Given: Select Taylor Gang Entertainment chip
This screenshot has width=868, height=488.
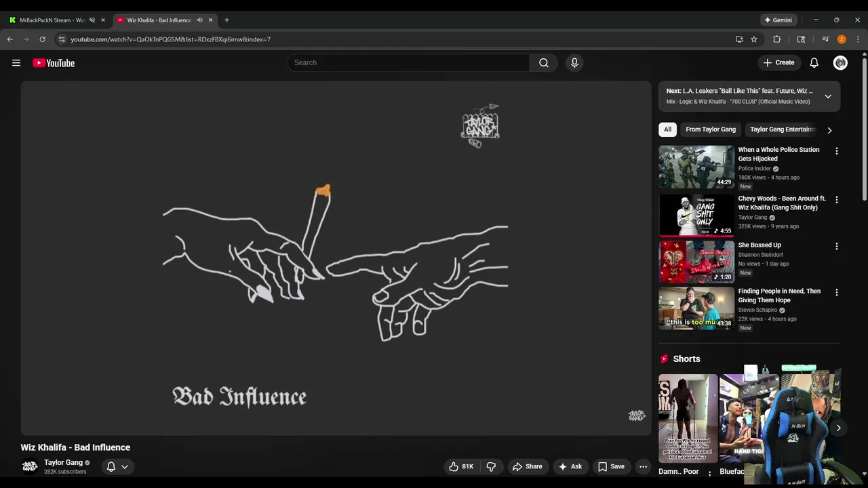Looking at the screenshot, I should click(783, 129).
